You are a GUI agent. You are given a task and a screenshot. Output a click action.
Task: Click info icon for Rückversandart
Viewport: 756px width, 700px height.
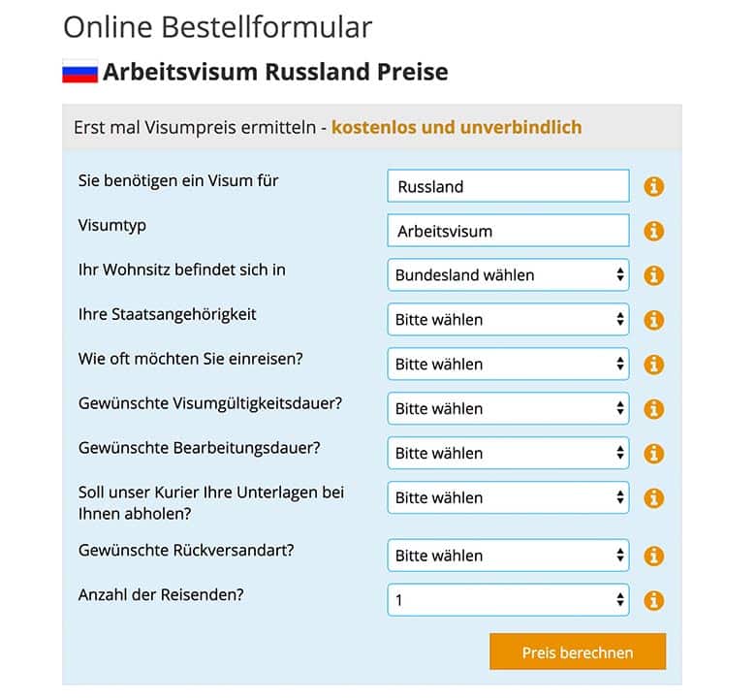click(x=654, y=556)
